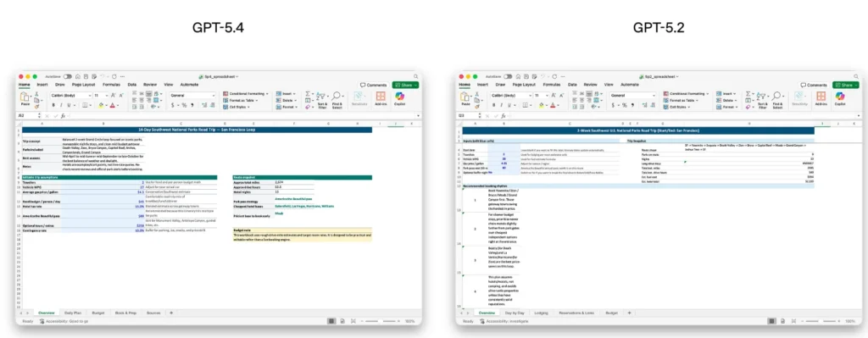Switch to the Budget sheet in the GPT-5.4 window
Viewport: 868px width, 338px height.
pyautogui.click(x=98, y=313)
